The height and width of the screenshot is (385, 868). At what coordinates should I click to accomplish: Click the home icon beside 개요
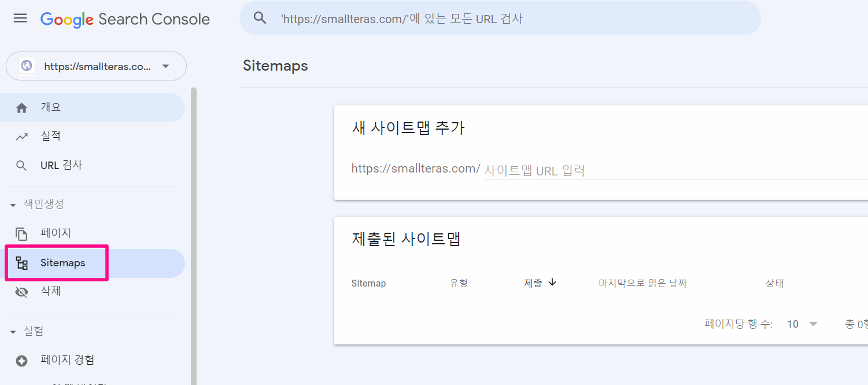pyautogui.click(x=22, y=108)
